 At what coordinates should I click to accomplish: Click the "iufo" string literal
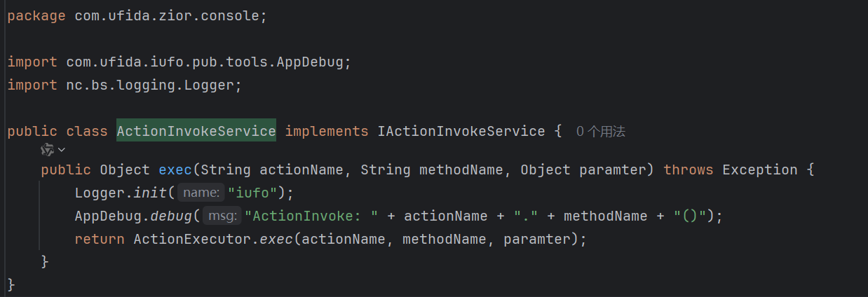[x=255, y=193]
